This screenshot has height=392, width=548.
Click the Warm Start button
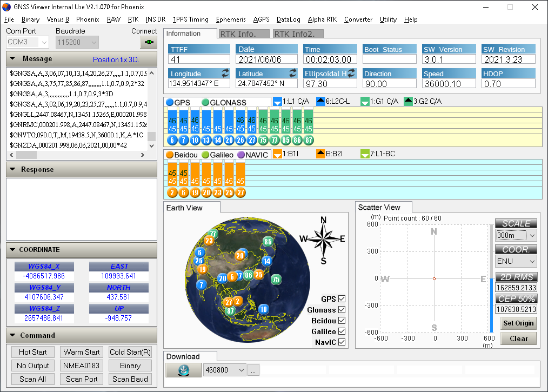click(82, 352)
